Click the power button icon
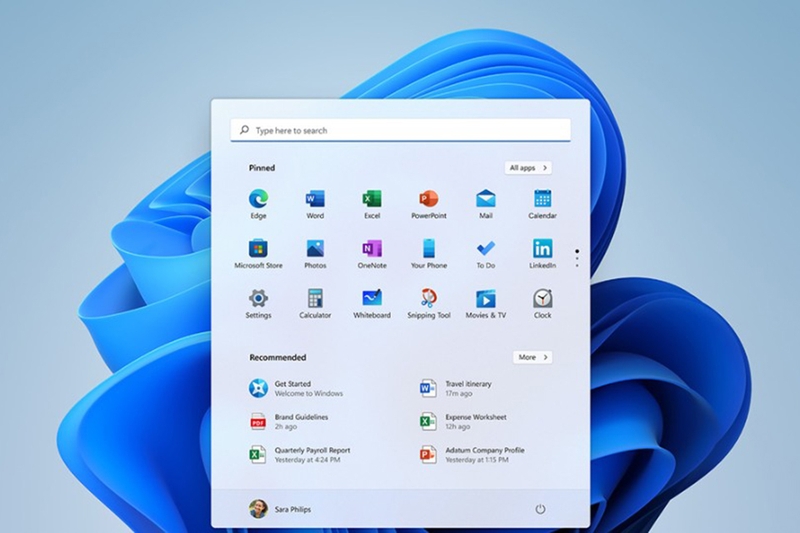Screen dimensions: 800x533 (540, 509)
